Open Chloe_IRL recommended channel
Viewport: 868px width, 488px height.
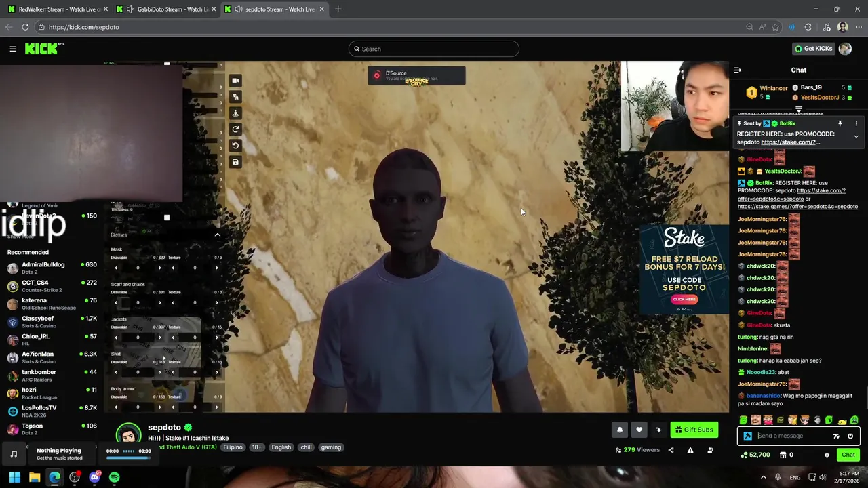[52, 340]
